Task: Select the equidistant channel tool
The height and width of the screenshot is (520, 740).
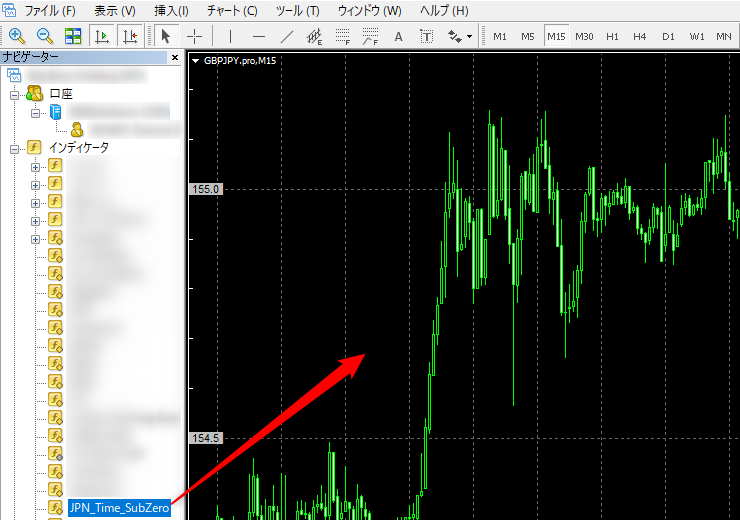Action: [314, 36]
